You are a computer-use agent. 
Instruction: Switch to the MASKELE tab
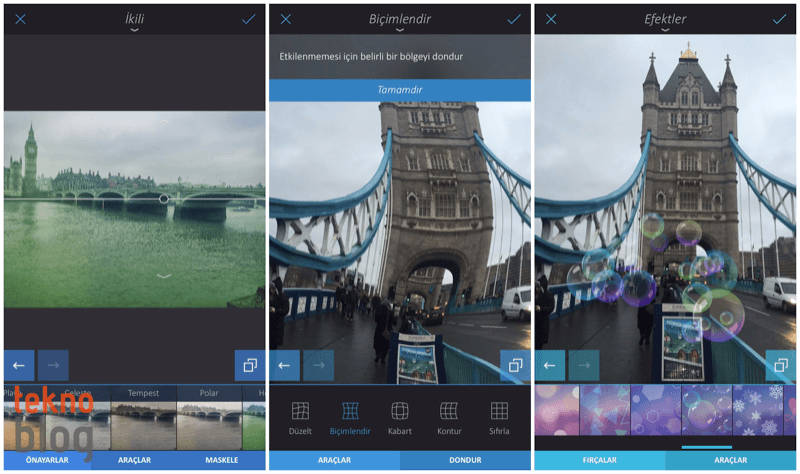pos(222,460)
